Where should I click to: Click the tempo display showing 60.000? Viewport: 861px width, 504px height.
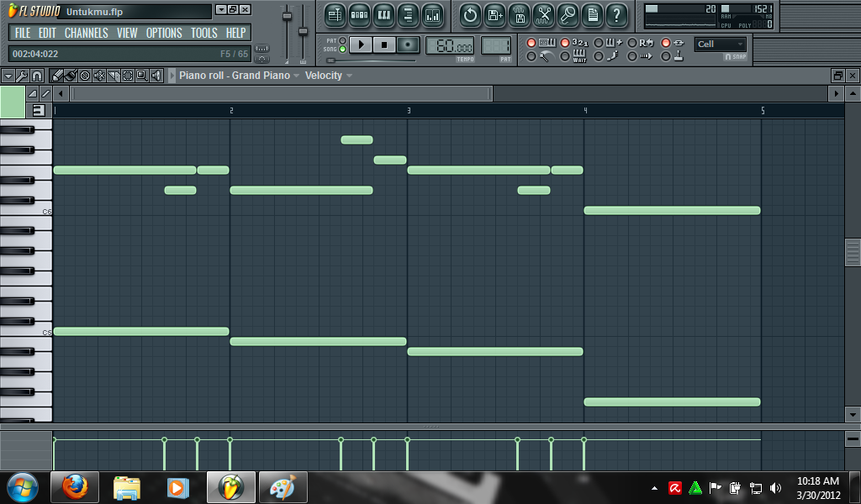tap(450, 46)
